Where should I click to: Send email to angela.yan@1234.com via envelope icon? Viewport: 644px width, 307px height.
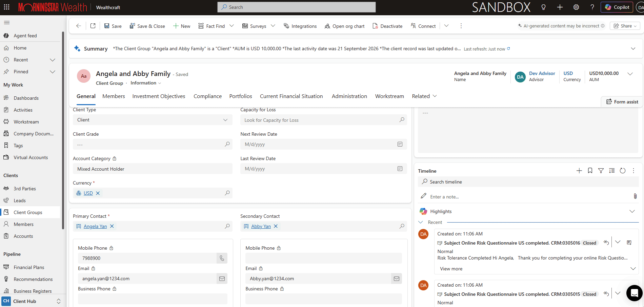click(222, 279)
